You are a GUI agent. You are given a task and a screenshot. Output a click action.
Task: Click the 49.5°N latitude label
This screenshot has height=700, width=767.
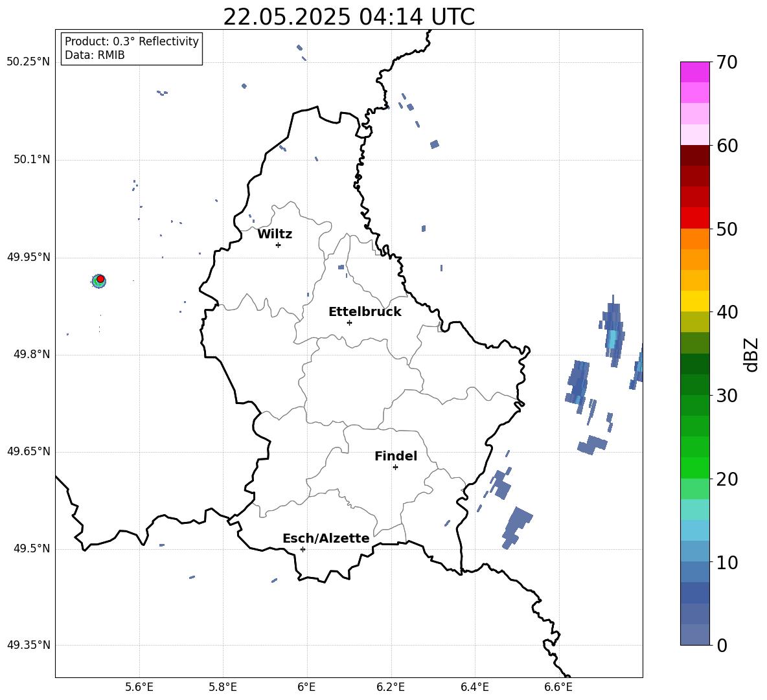[32, 549]
